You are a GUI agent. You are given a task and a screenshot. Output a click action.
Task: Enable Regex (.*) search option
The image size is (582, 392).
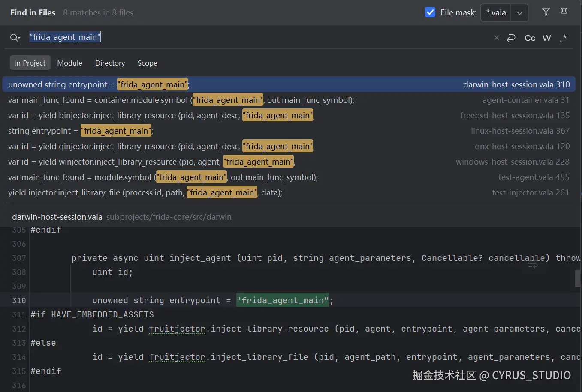(564, 38)
